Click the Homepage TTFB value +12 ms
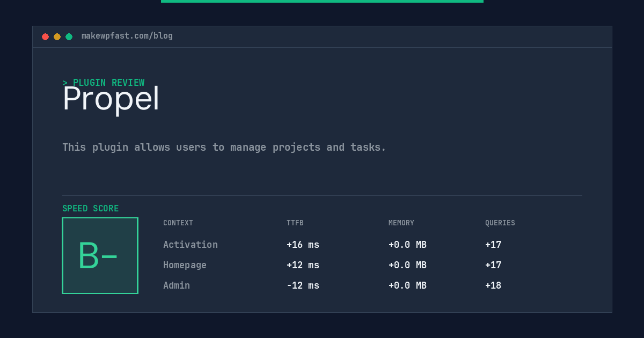This screenshot has width=644, height=338. (303, 265)
